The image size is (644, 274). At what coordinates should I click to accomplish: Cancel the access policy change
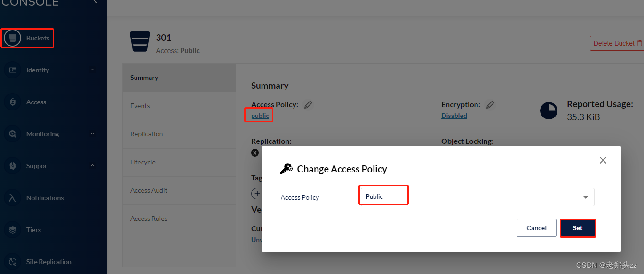point(536,228)
